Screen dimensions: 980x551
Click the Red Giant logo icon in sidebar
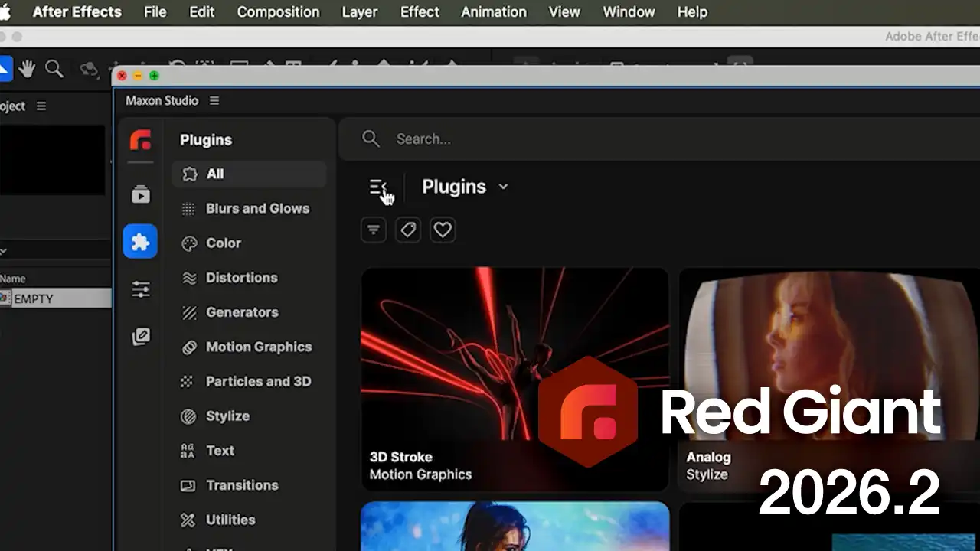140,140
